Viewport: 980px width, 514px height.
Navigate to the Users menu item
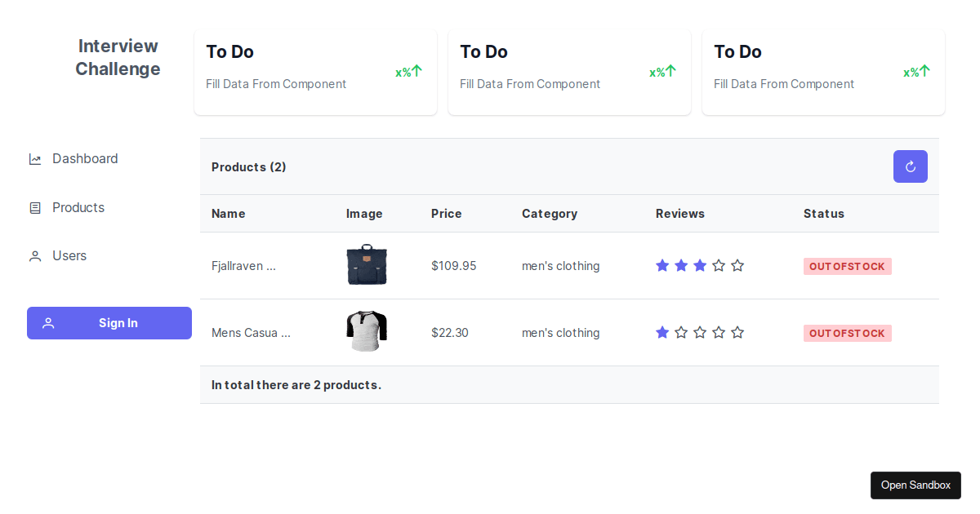[x=69, y=256]
